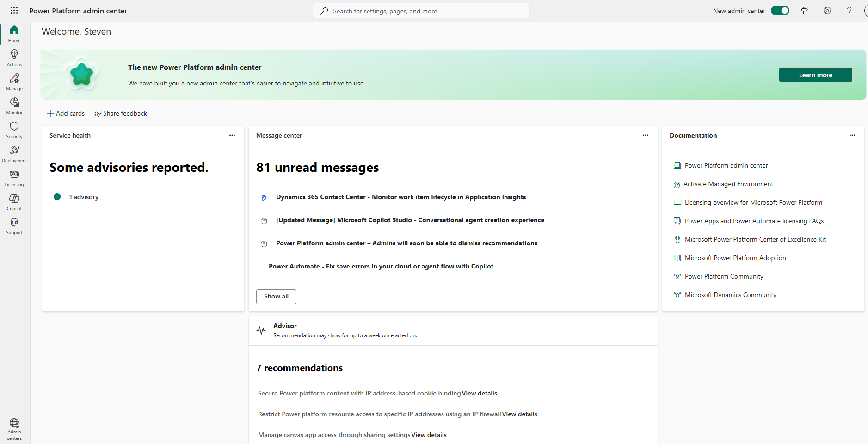868x444 pixels.
Task: Open Monitor in the left navigation
Action: point(14,106)
